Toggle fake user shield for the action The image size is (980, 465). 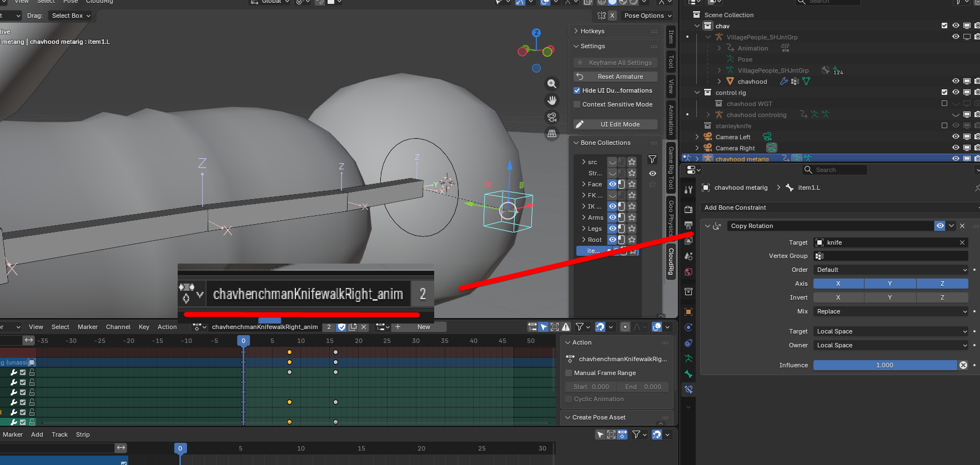click(341, 327)
